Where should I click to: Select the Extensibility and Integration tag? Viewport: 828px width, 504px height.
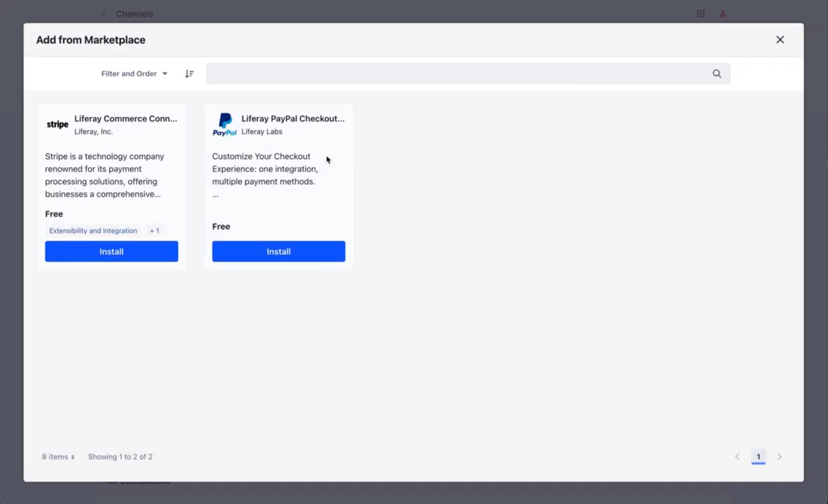pyautogui.click(x=93, y=231)
